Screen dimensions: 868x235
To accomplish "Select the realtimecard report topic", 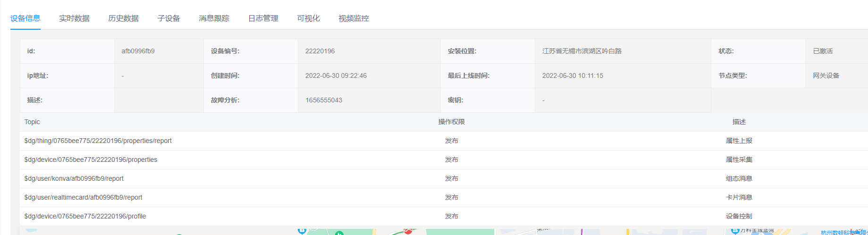I will 83,197.
